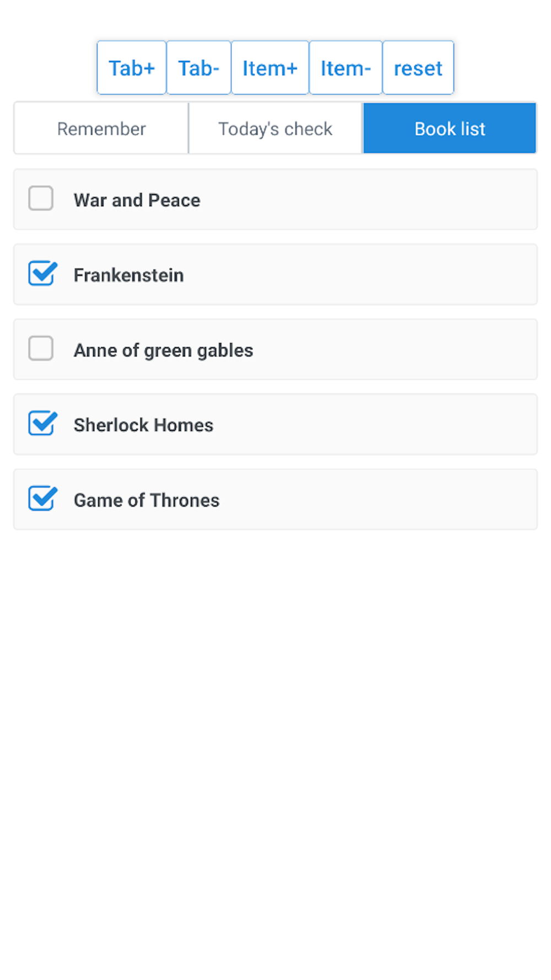Click the War and Peace title text

(137, 200)
